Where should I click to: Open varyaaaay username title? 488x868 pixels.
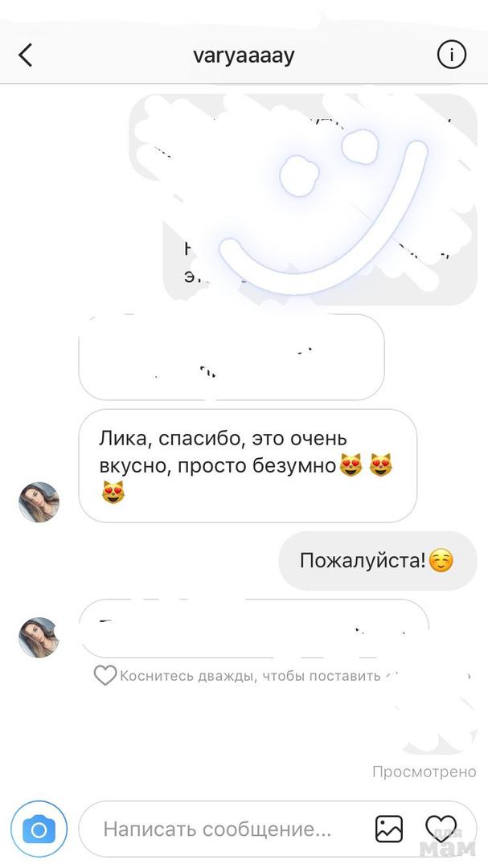pos(244,55)
